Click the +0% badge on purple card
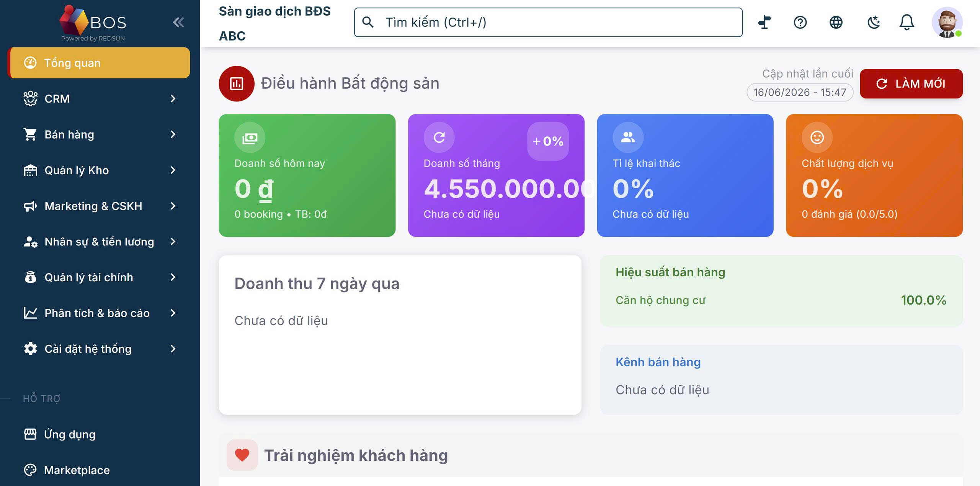 click(x=548, y=141)
